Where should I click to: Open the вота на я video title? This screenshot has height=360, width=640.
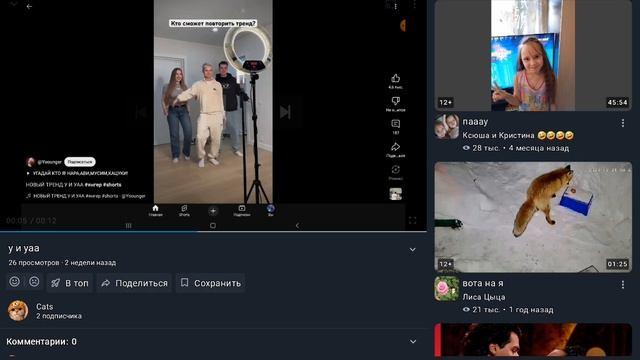(x=483, y=283)
